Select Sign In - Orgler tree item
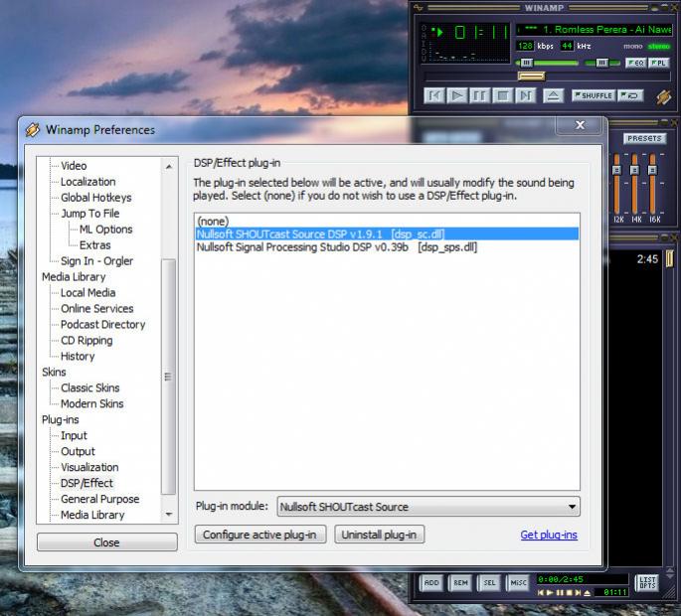The width and height of the screenshot is (681, 616). pos(96,261)
